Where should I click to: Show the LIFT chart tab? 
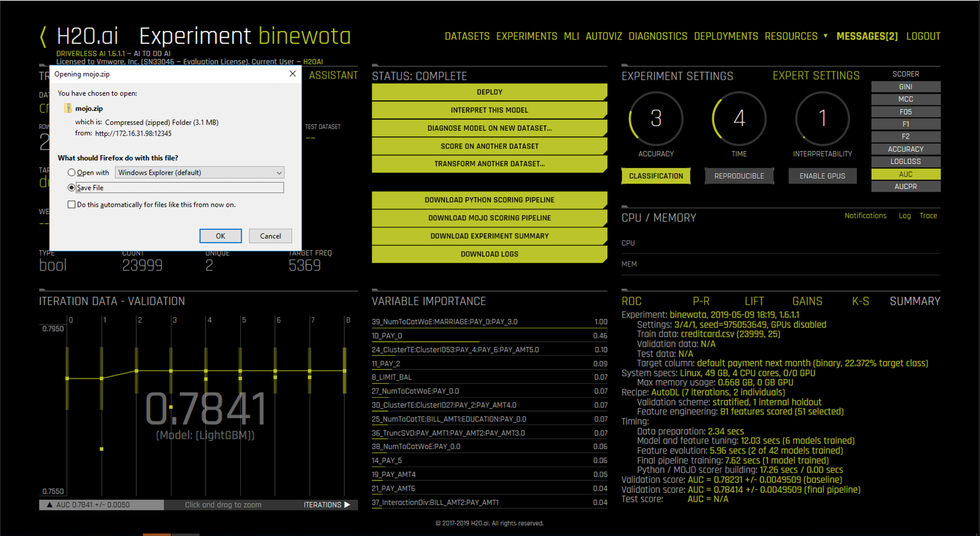click(x=754, y=302)
